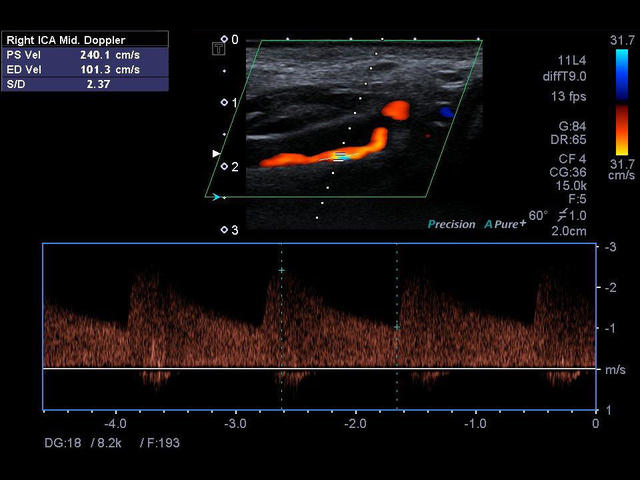Image resolution: width=640 pixels, height=480 pixels.
Task: Click the 0 cm depth diamond marker
Action: coord(224,40)
